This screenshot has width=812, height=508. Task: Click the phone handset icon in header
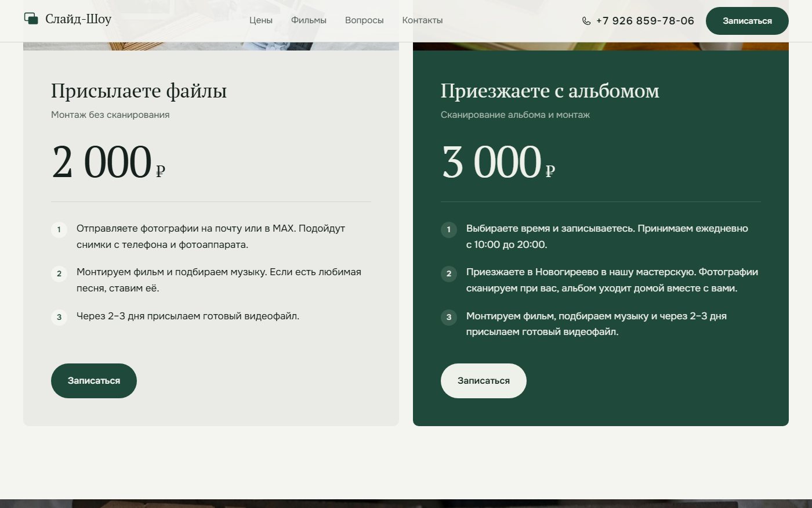[x=586, y=21]
